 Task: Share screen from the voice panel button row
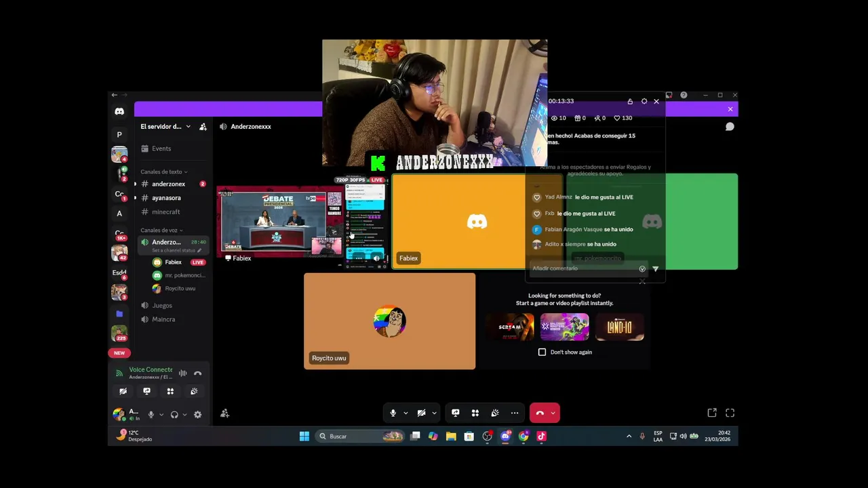(x=146, y=391)
